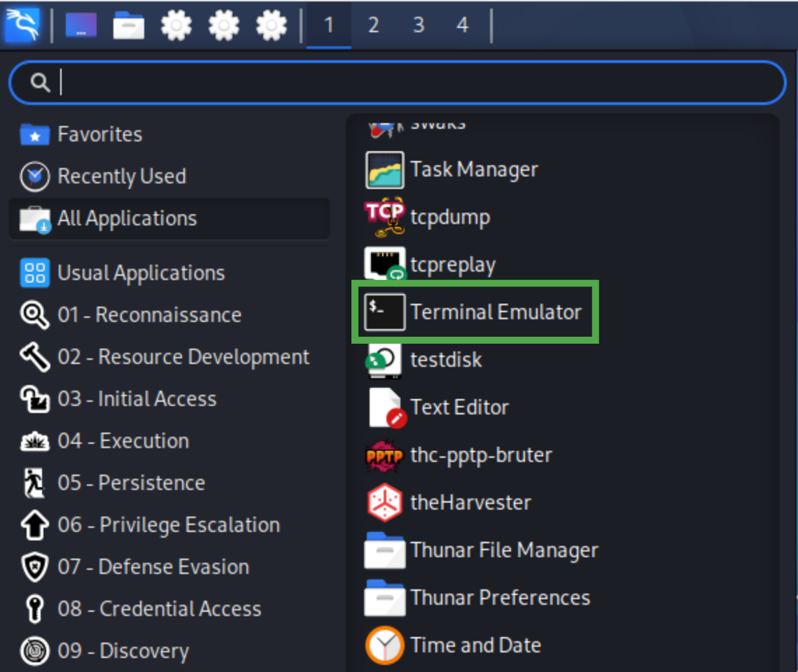Screen dimensions: 798x672
Task: Click the Favorites star folder icon
Action: [34, 134]
